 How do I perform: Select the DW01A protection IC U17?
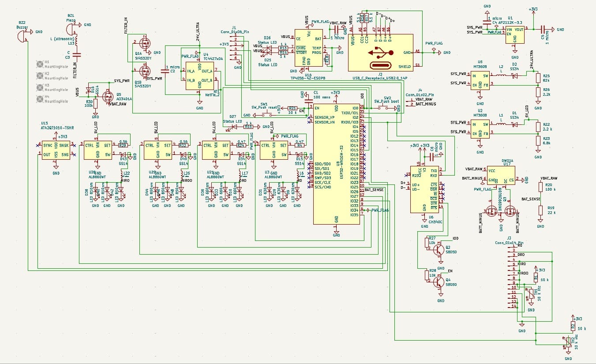click(x=501, y=175)
